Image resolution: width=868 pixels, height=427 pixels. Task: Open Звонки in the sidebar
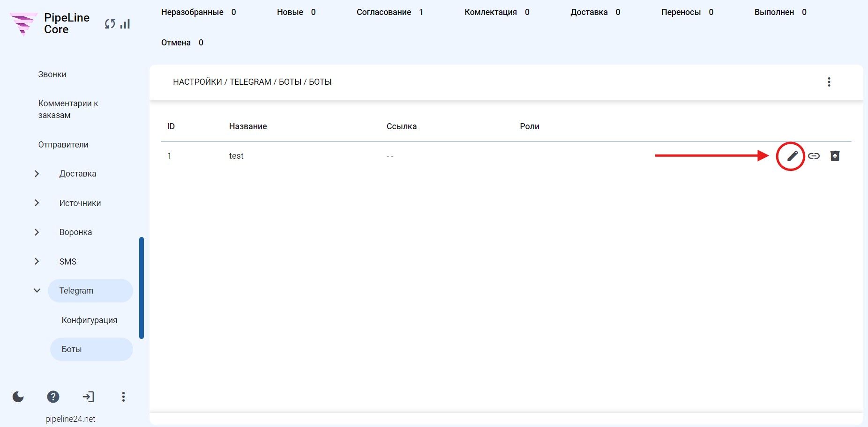(52, 74)
